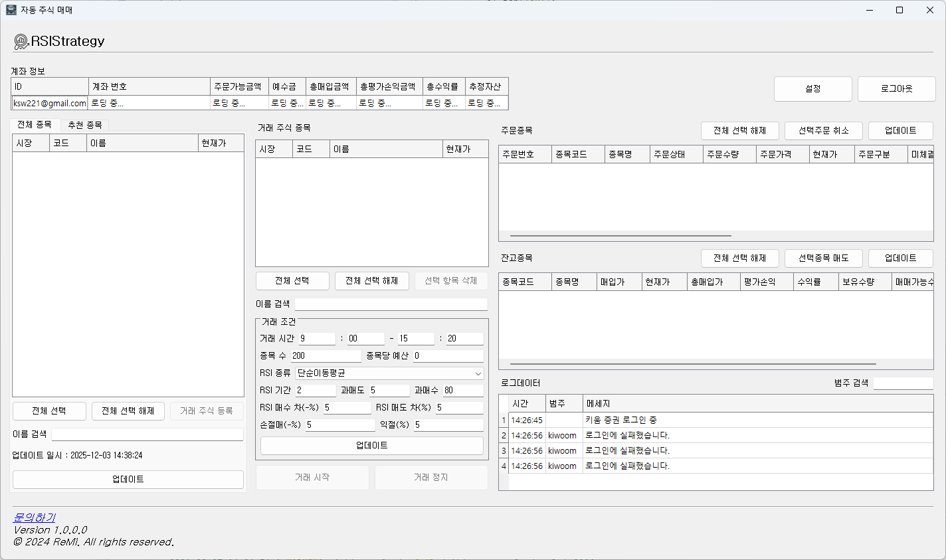
Task: Focus the 이름 검색 field under the all-stocks list
Action: [x=147, y=434]
